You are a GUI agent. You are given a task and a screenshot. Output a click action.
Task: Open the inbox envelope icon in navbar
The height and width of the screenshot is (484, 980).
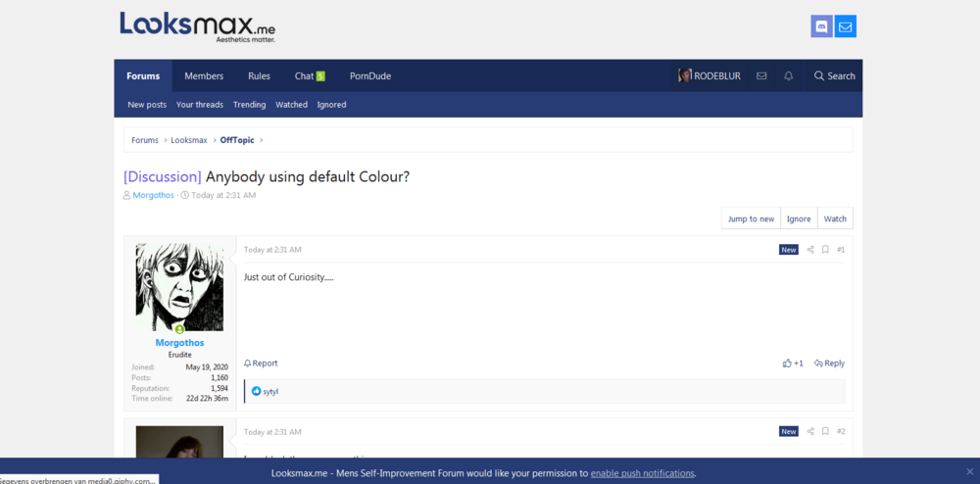pos(761,76)
